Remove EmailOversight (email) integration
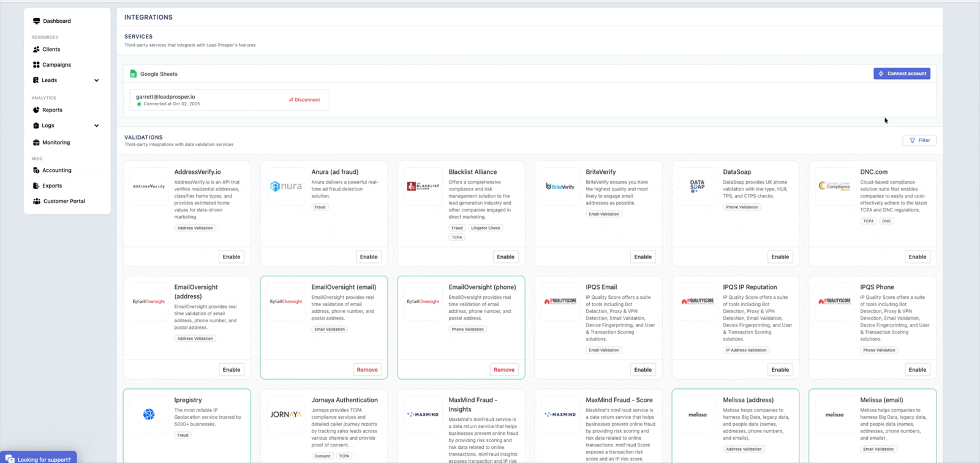Viewport: 980px width, 463px height. tap(367, 369)
